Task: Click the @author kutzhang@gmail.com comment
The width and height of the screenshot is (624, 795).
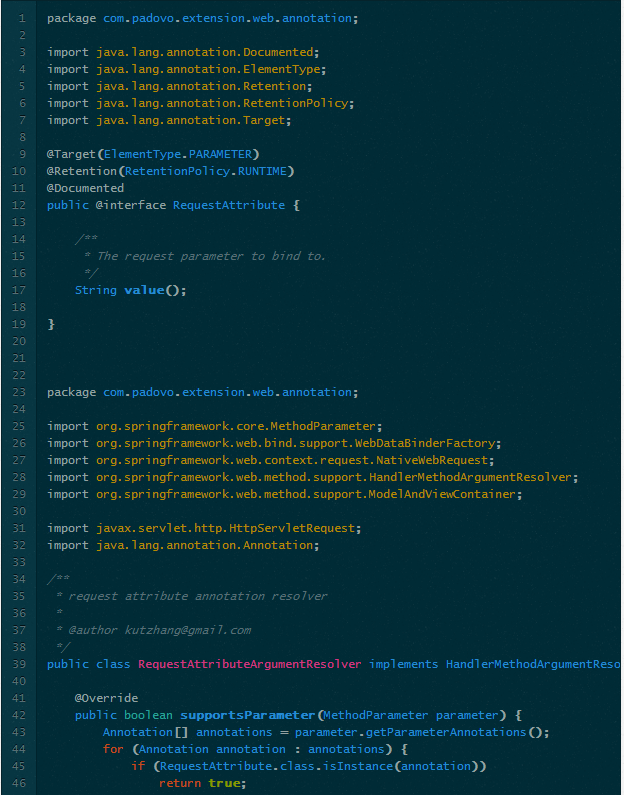Action: click(x=160, y=630)
